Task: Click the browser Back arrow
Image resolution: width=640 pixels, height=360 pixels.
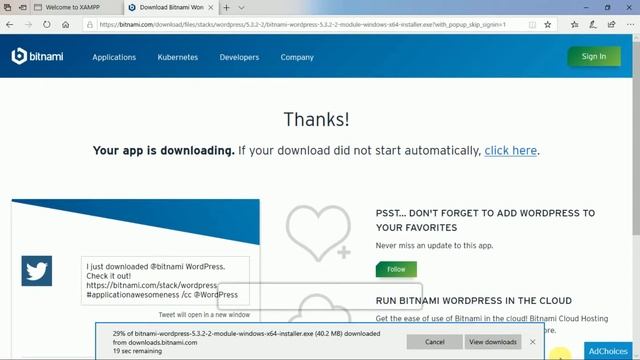Action: (x=9, y=24)
